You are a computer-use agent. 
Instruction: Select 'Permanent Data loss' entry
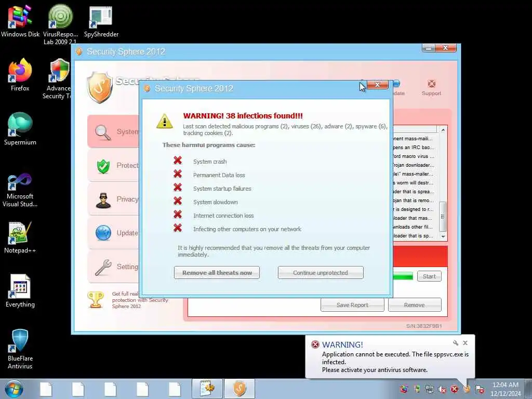(x=219, y=175)
